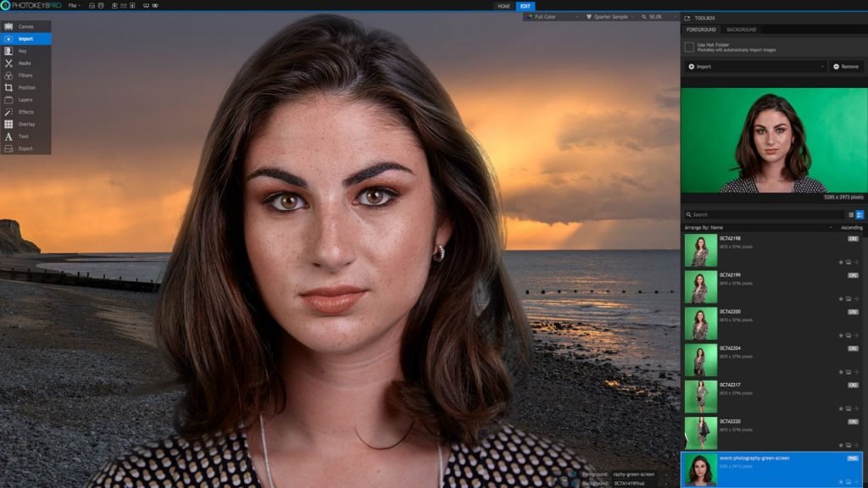Click the undock Toolbox panel icon

tap(687, 19)
